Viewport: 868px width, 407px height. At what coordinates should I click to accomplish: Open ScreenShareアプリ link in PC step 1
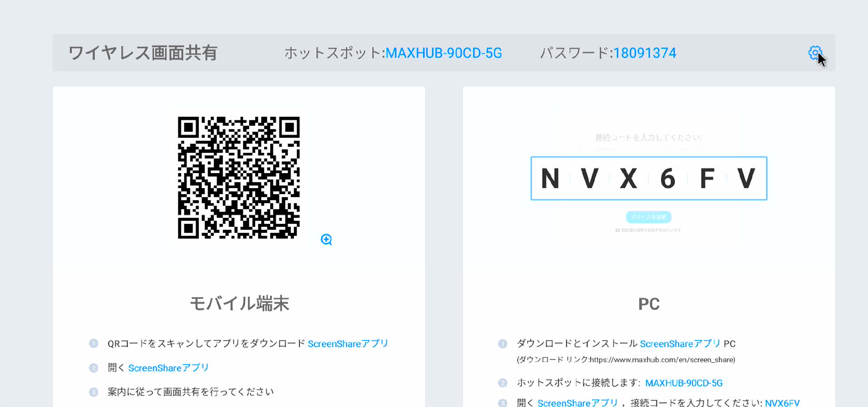click(680, 344)
